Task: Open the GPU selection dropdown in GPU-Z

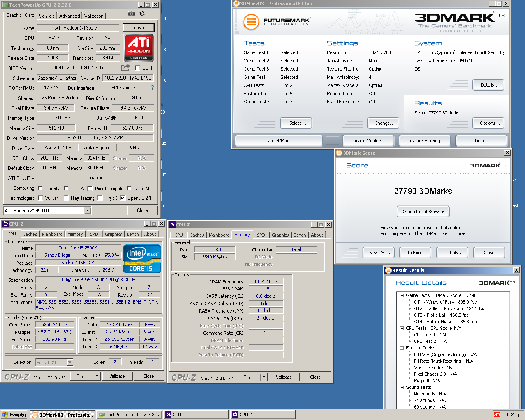Action: click(87, 210)
